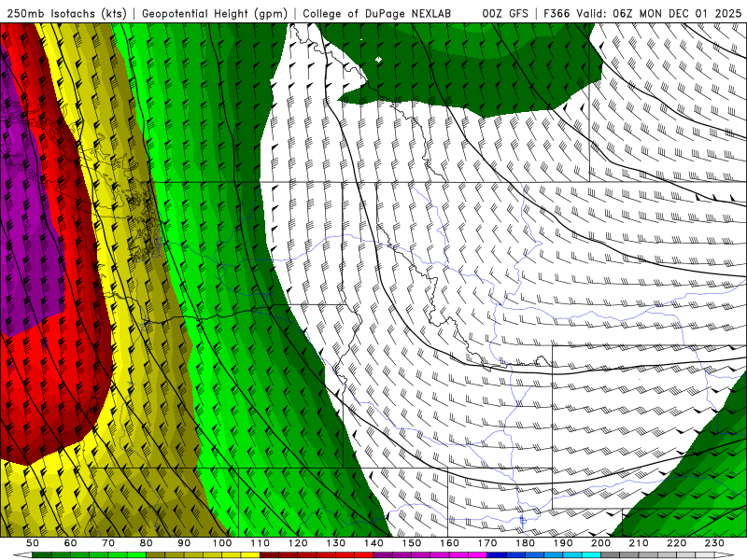This screenshot has width=747, height=560.
Task: Click the "Valid: 06Z MON DEC 01 2025" text
Action: tap(658, 14)
